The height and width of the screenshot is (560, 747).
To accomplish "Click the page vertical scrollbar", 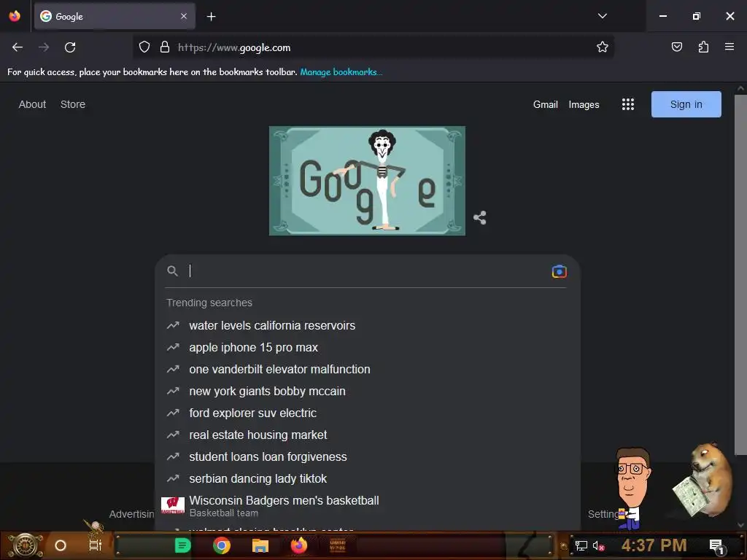I will (740, 274).
